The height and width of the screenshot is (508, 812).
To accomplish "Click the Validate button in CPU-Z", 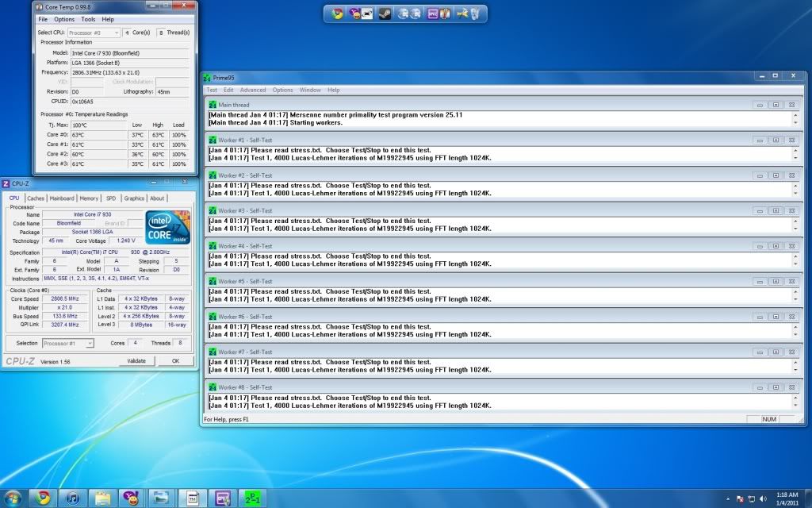I will coord(136,361).
